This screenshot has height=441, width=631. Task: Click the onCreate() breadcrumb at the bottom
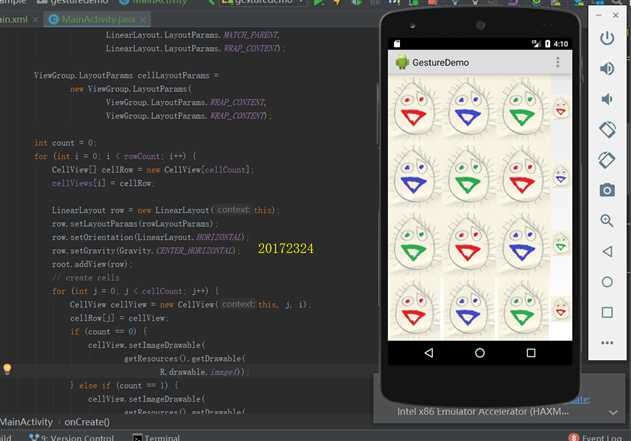click(87, 422)
